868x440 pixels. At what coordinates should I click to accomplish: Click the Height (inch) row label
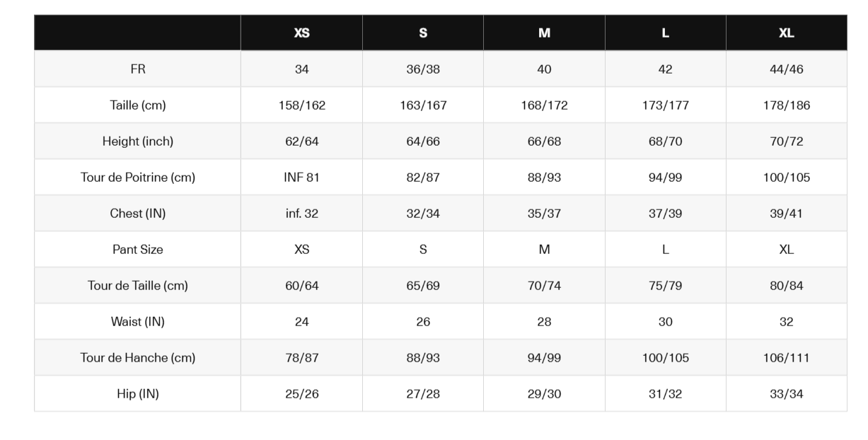click(138, 141)
